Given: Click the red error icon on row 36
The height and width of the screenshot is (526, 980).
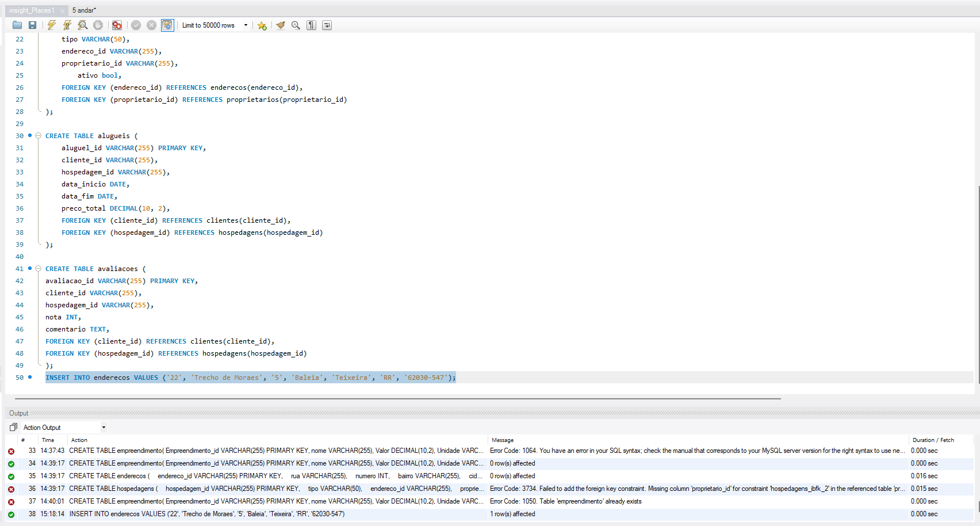Looking at the screenshot, I should (x=11, y=489).
